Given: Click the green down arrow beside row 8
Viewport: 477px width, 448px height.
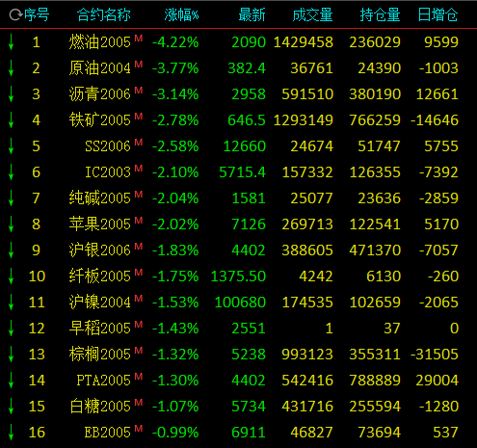Looking at the screenshot, I should pos(11,224).
